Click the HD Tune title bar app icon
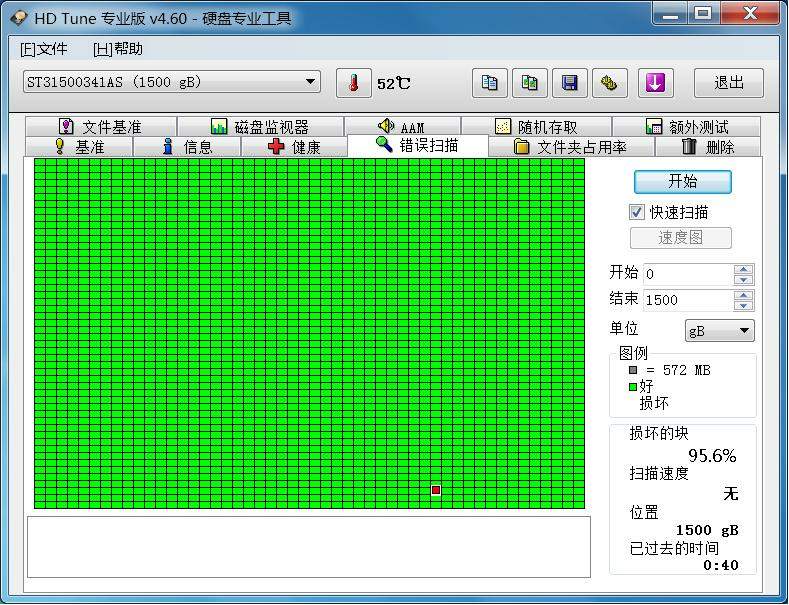789x605 pixels. [19, 19]
